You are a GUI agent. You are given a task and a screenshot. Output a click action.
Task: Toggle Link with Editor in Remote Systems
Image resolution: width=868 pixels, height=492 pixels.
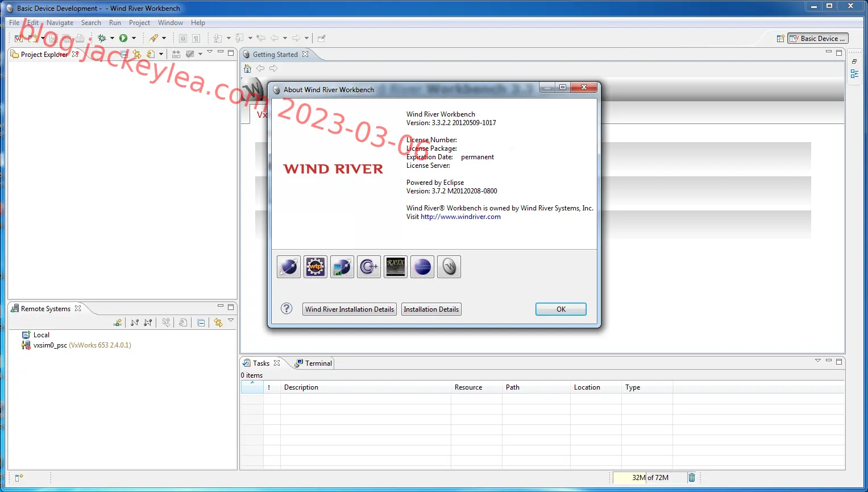point(218,323)
